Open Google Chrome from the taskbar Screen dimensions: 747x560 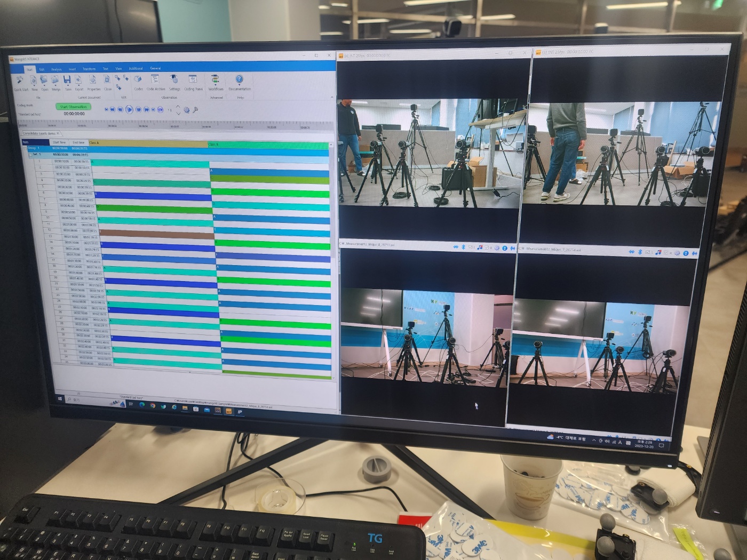(x=153, y=405)
